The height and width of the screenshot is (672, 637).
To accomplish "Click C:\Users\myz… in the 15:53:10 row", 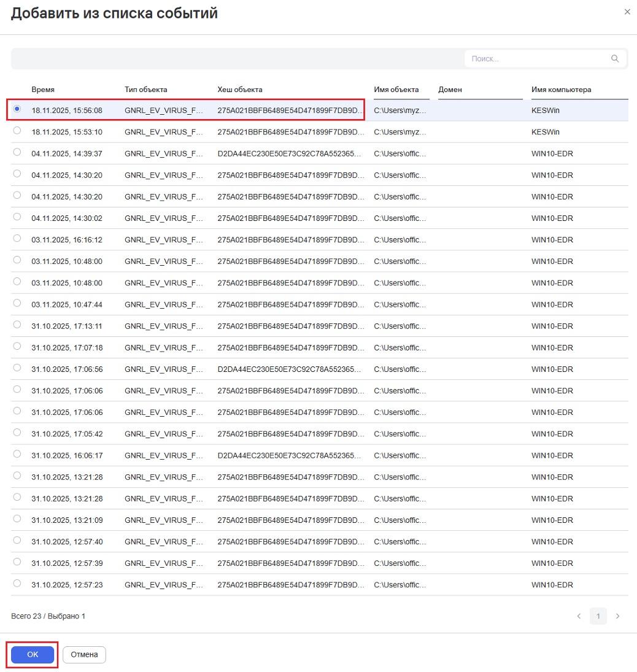I will [400, 132].
